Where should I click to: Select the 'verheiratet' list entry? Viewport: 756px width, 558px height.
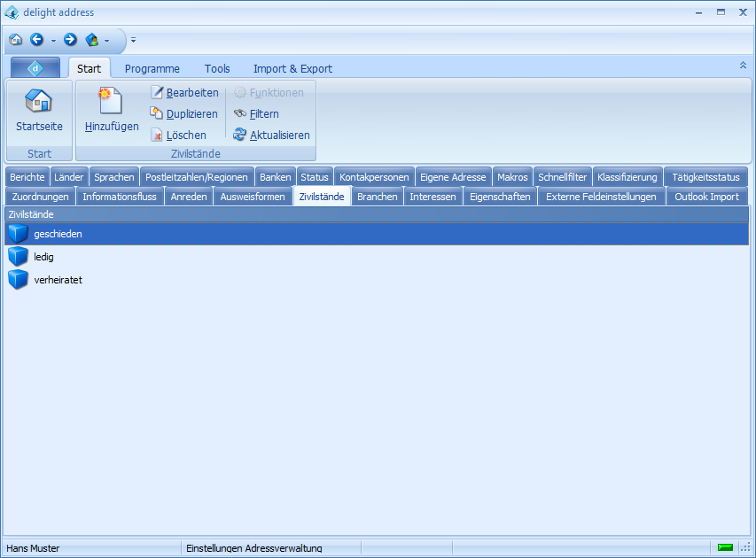tap(58, 280)
